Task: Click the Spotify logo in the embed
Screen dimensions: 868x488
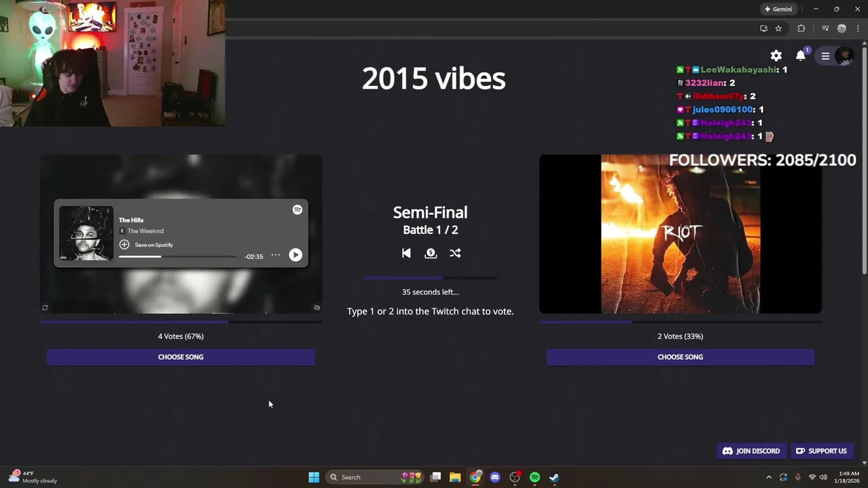Action: pyautogui.click(x=297, y=210)
